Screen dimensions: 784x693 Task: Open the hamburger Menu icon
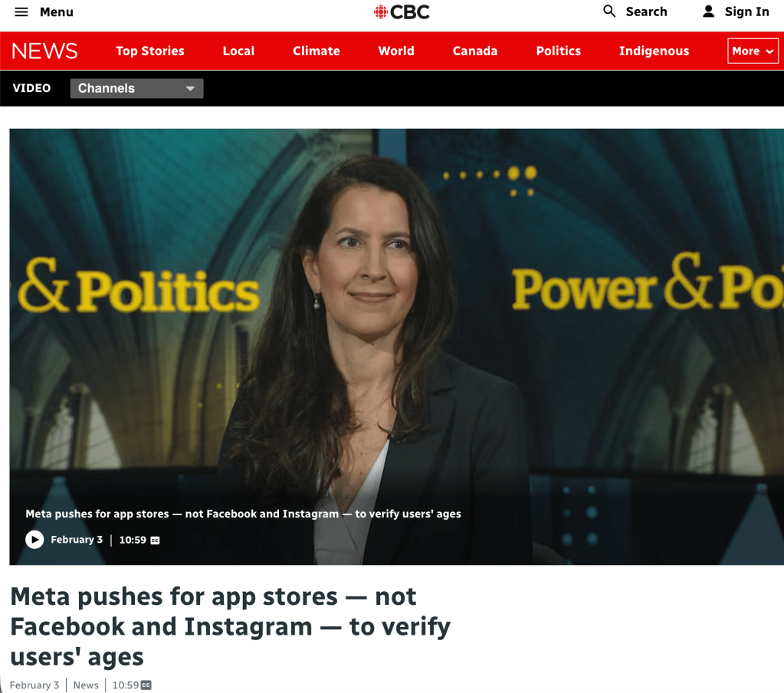tap(21, 12)
